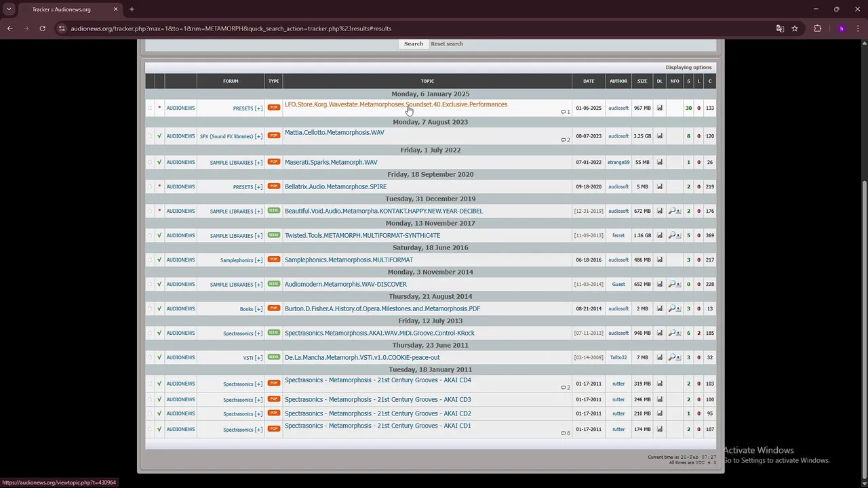Image resolution: width=868 pixels, height=488 pixels.
Task: Download icon for De.La.Mancha.Metamorph.VSTi row
Action: [x=659, y=357]
